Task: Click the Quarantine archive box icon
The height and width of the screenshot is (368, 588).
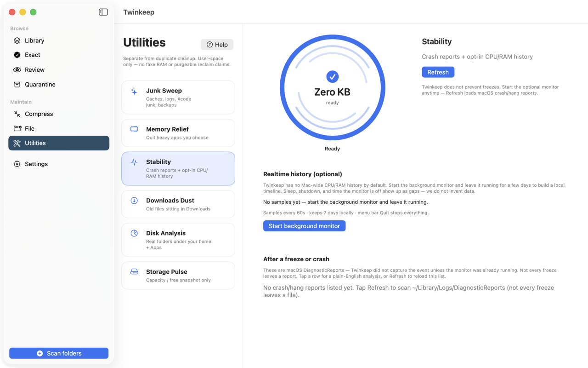Action: coord(17,85)
